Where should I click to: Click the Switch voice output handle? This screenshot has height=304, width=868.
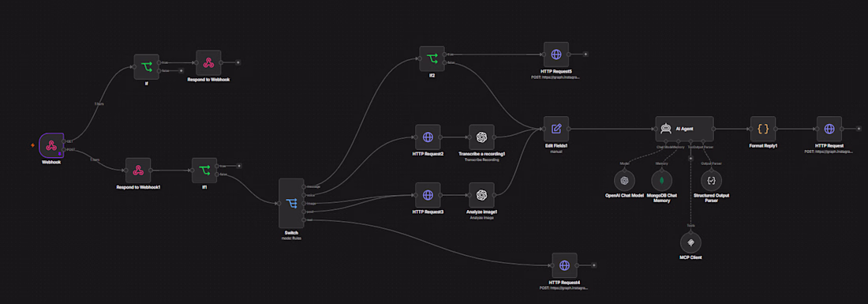tap(304, 195)
